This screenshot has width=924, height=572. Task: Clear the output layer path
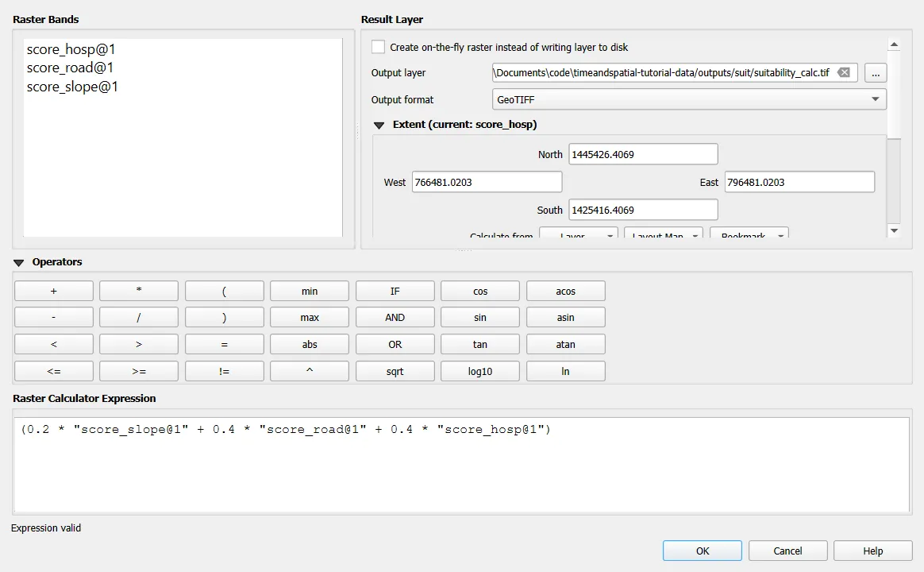844,72
